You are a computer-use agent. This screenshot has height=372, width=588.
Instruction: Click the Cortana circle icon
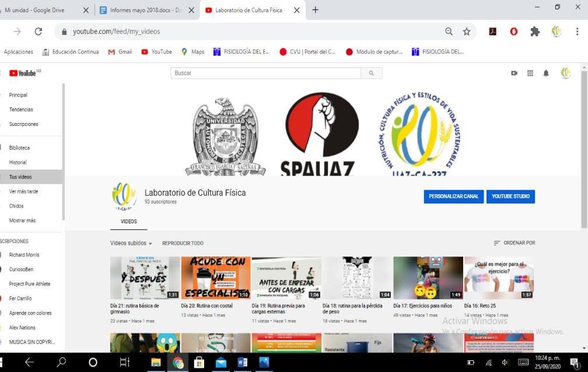point(93,362)
